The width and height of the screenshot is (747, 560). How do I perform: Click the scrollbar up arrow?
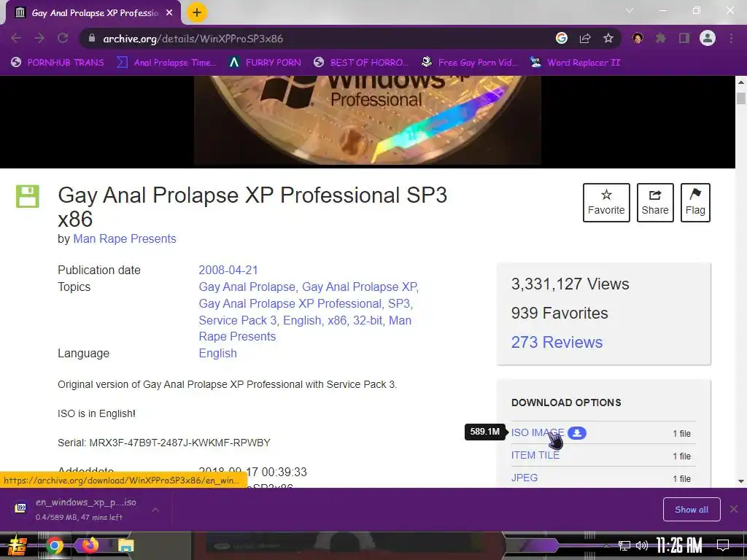[x=741, y=82]
